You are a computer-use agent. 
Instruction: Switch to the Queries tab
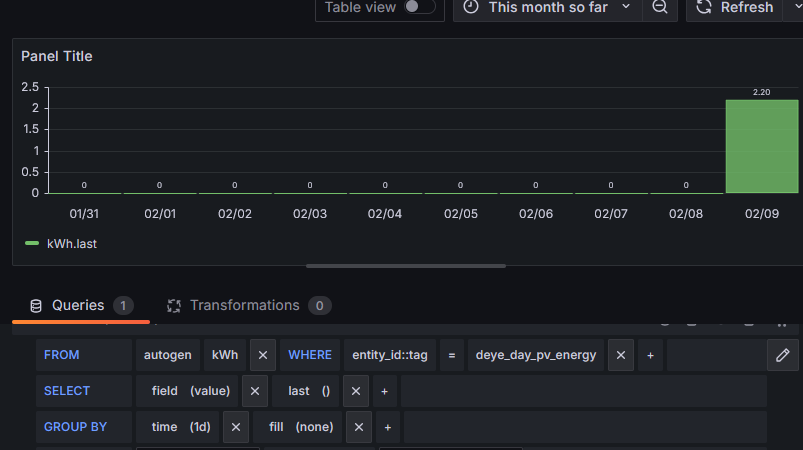pyautogui.click(x=77, y=305)
